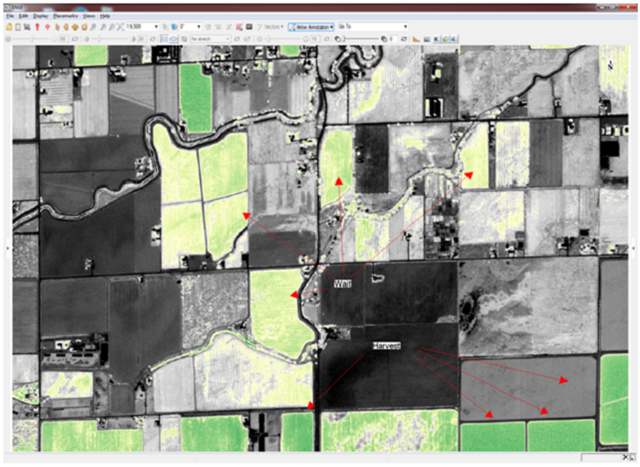Click the left-edge panel expand arrow
Screen dimensions: 640x467
pos(7,245)
